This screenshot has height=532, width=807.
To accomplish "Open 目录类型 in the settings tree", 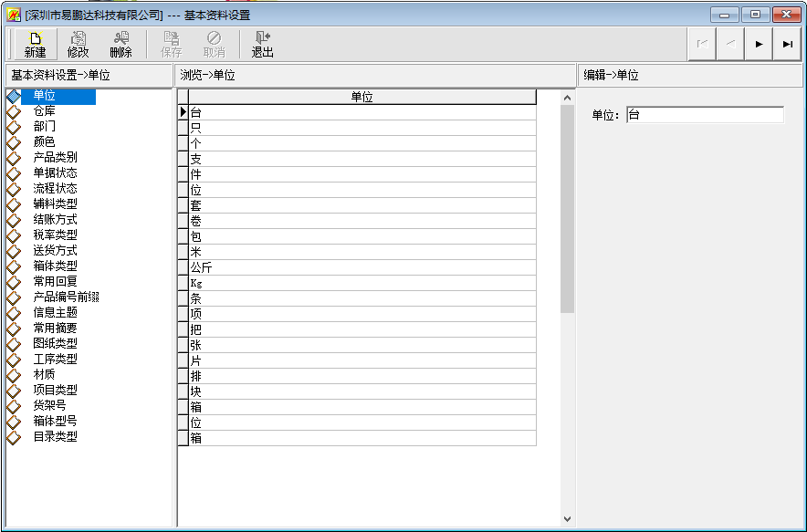I will [55, 436].
